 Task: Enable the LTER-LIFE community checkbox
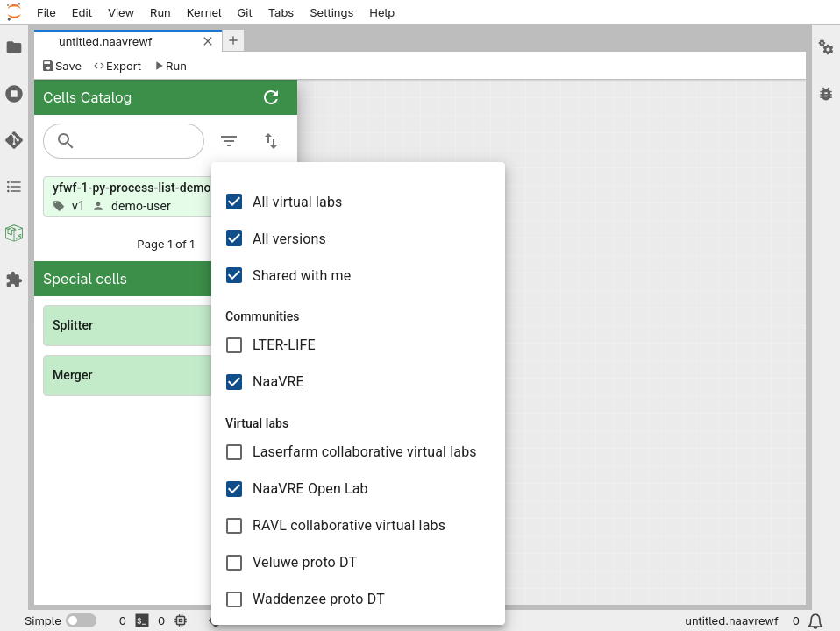click(234, 345)
